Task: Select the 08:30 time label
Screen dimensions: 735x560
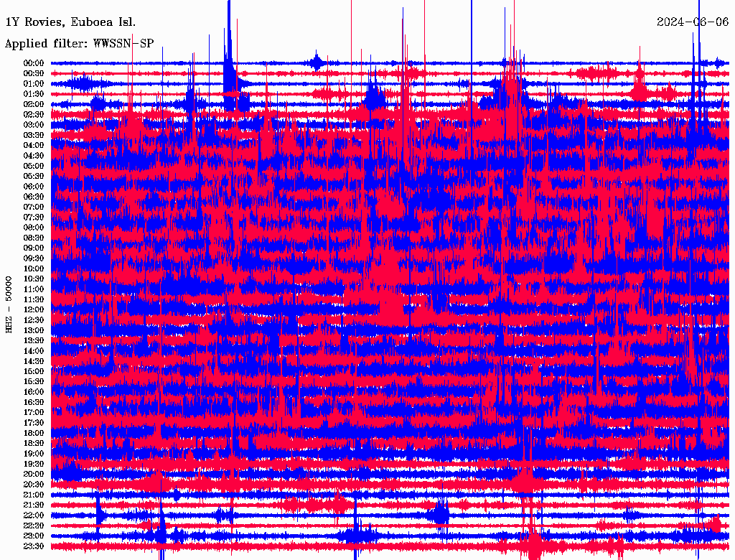Action: (x=34, y=238)
